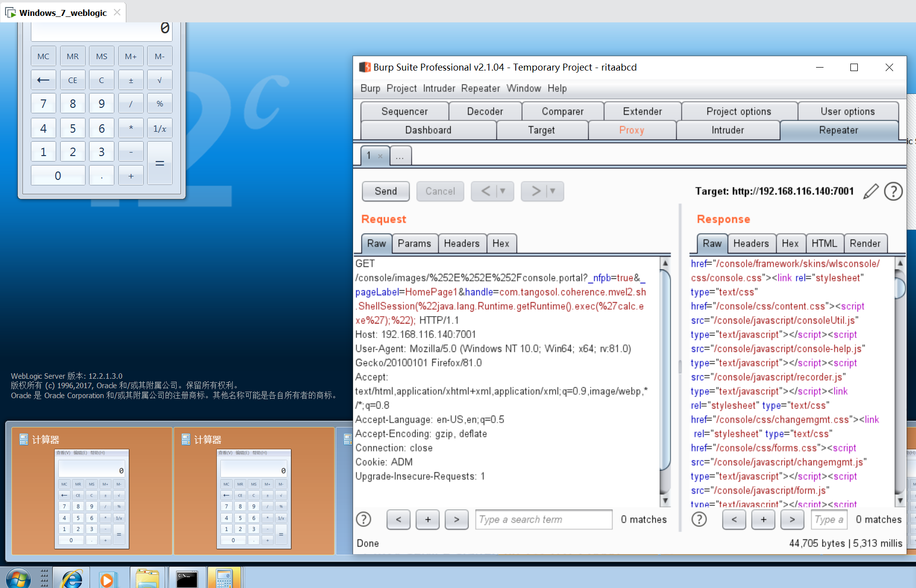Click the Burp Suite logo icon in title bar
This screenshot has width=916, height=588.
pos(365,67)
